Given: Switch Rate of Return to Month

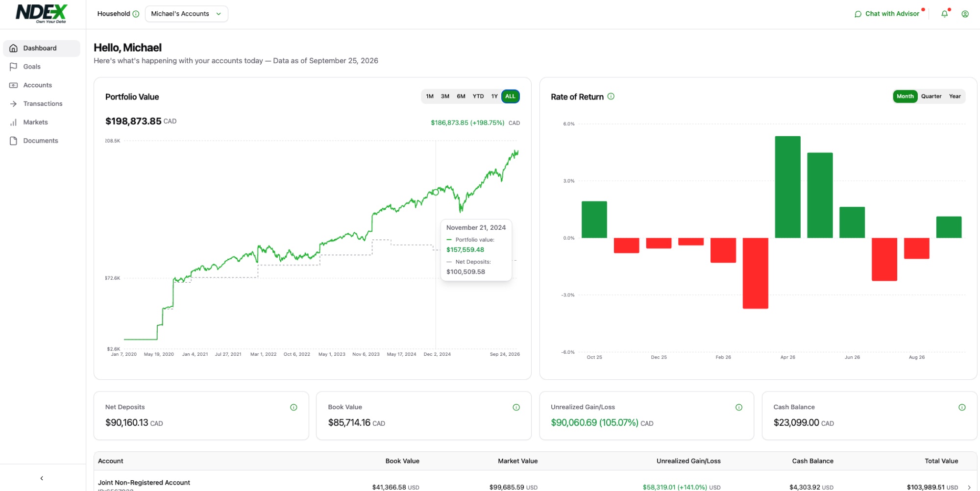Looking at the screenshot, I should coord(905,97).
